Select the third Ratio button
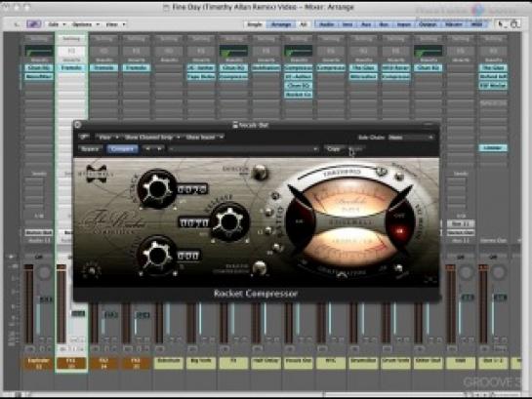Viewport: 532px width, 399px height. [x=268, y=230]
